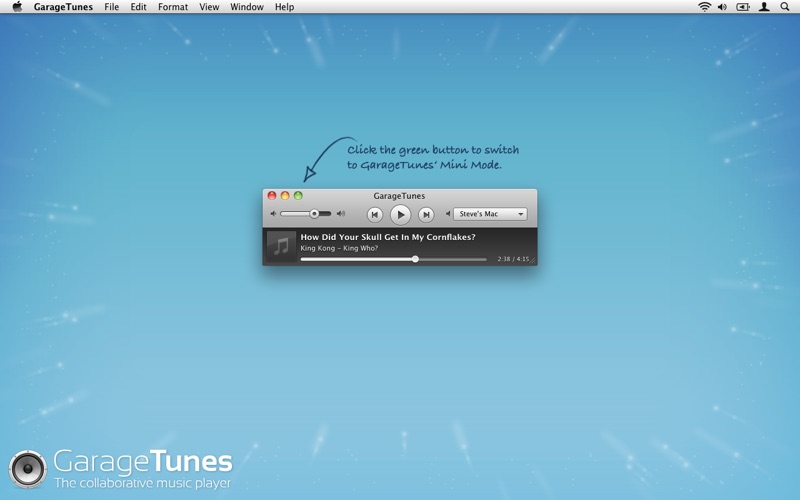Open the Edit menu
The width and height of the screenshot is (800, 500).
coord(138,7)
